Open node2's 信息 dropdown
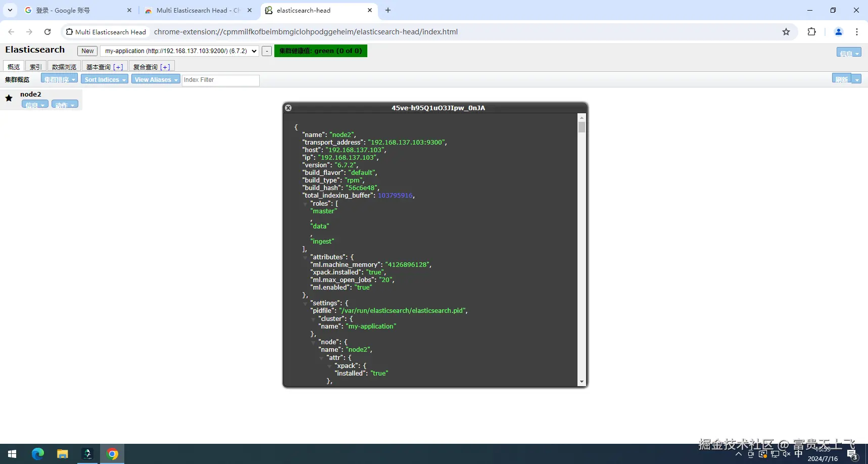The width and height of the screenshot is (868, 464). pos(35,105)
